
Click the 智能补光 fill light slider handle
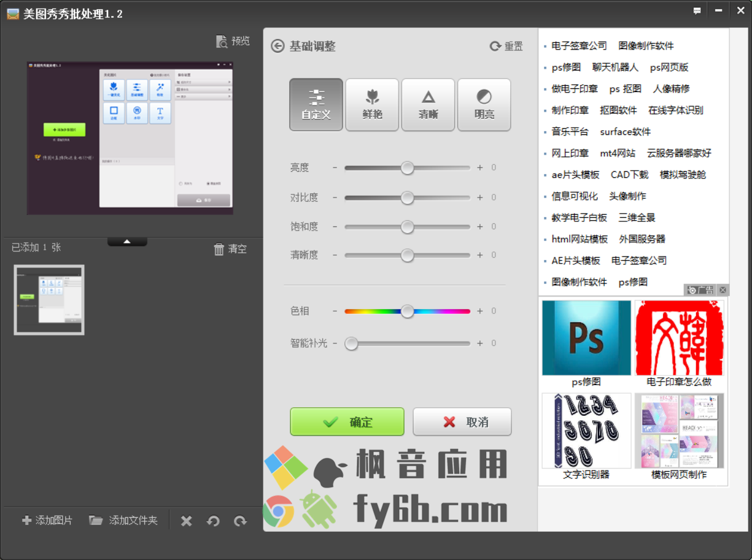(351, 343)
